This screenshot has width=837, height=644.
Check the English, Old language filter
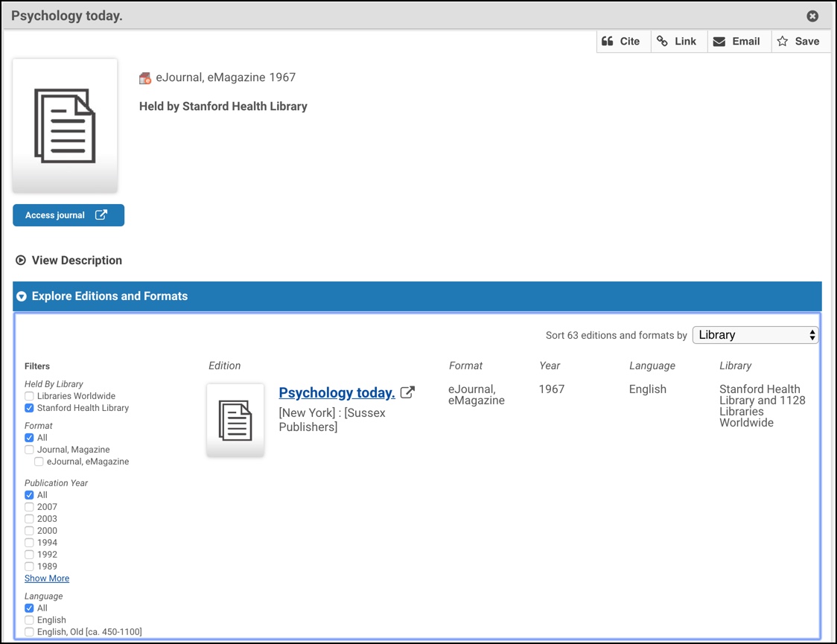coord(29,632)
